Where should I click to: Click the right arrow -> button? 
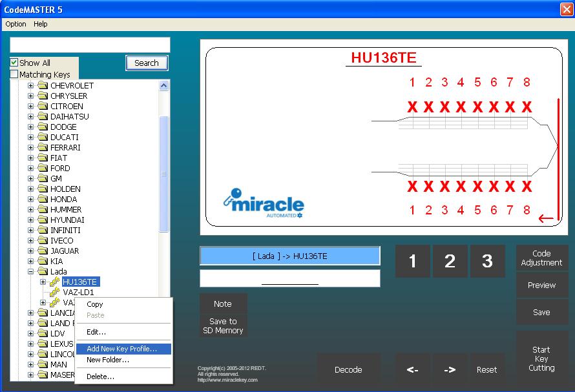point(450,369)
